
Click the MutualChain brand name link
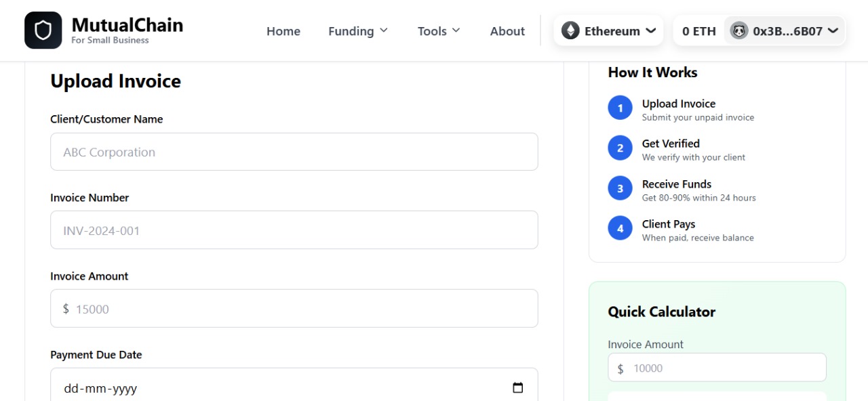127,26
